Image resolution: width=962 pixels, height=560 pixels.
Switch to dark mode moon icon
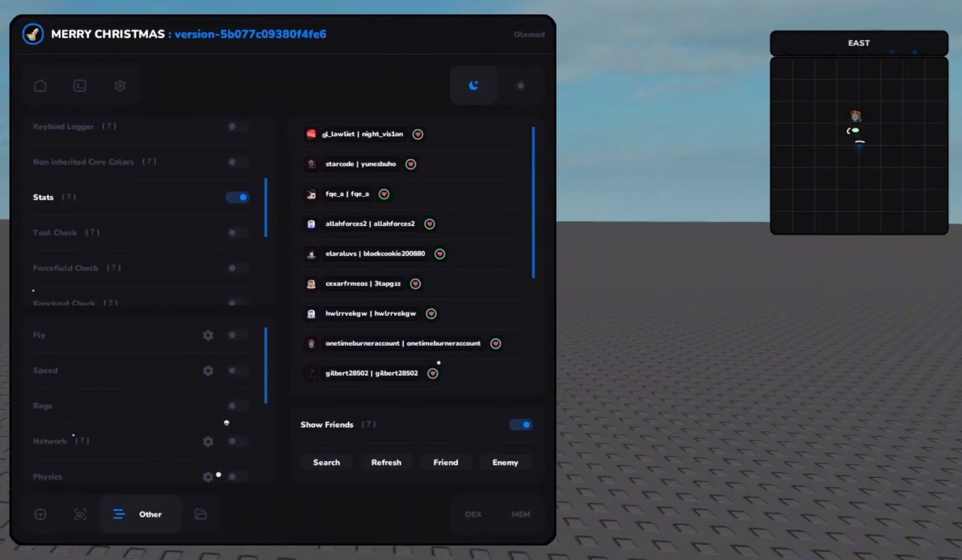click(x=473, y=86)
